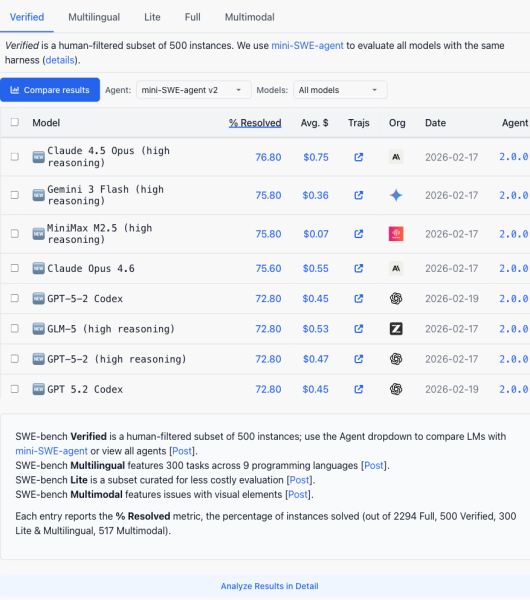
Task: Switch to the Multimodal tab
Action: (x=250, y=17)
